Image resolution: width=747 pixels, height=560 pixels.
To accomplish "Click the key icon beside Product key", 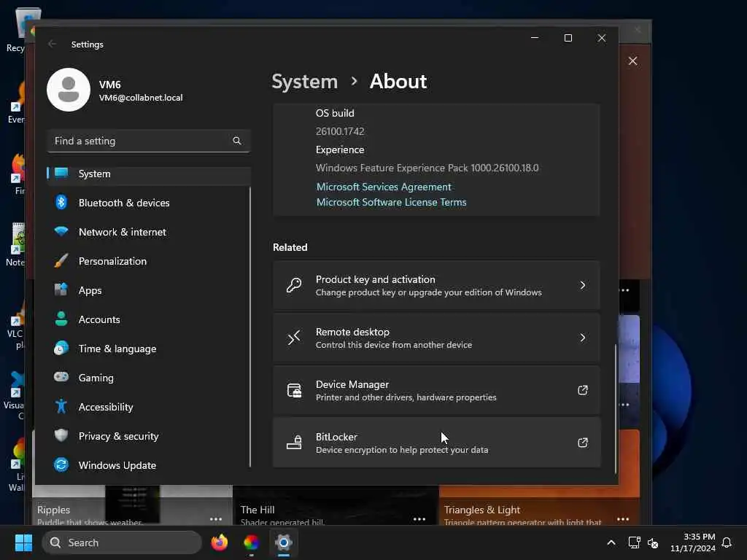I will pos(294,285).
